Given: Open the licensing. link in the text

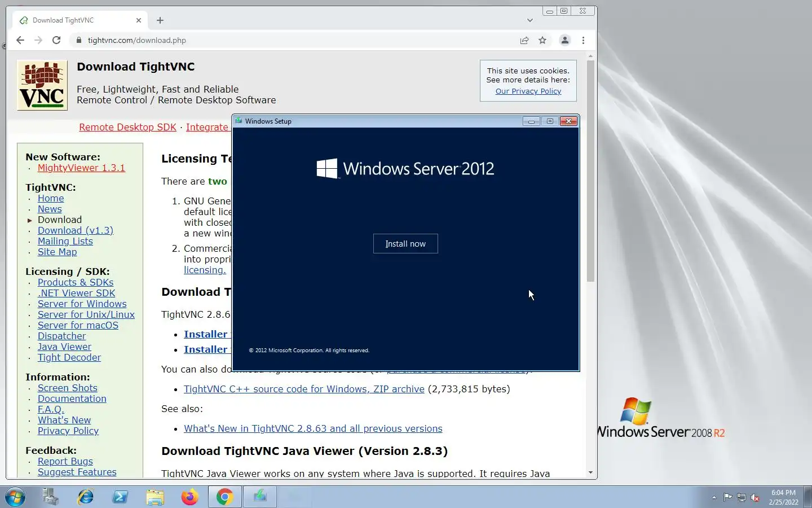Looking at the screenshot, I should (x=205, y=270).
